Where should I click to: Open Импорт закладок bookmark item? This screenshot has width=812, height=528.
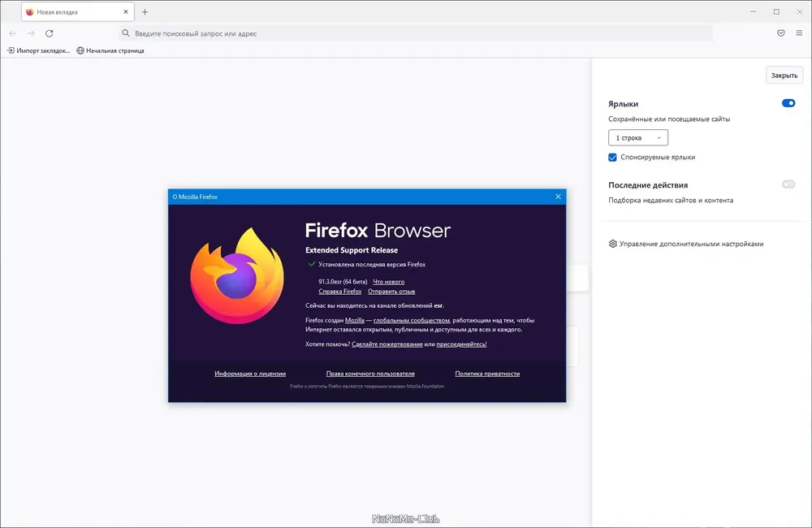(x=39, y=50)
